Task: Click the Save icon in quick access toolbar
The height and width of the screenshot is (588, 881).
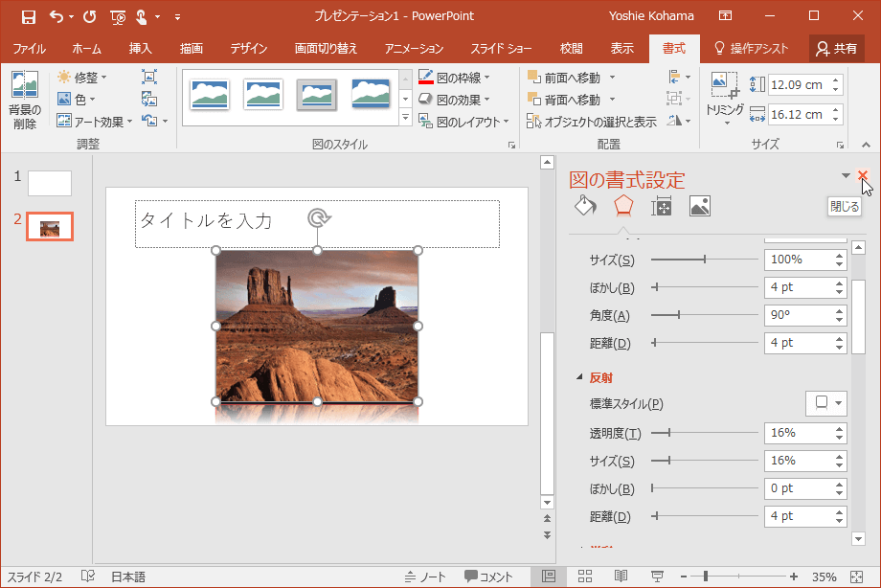Action: pos(29,16)
